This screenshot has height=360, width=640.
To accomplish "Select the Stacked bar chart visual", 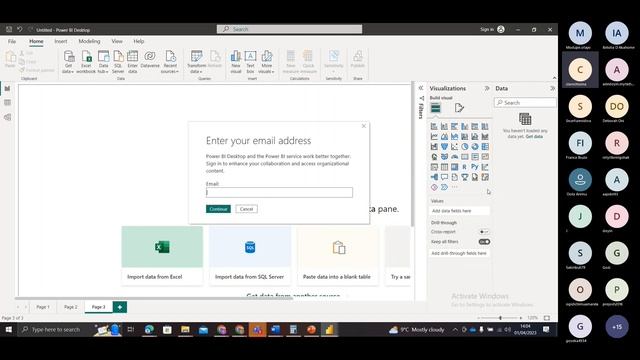I will [434, 127].
